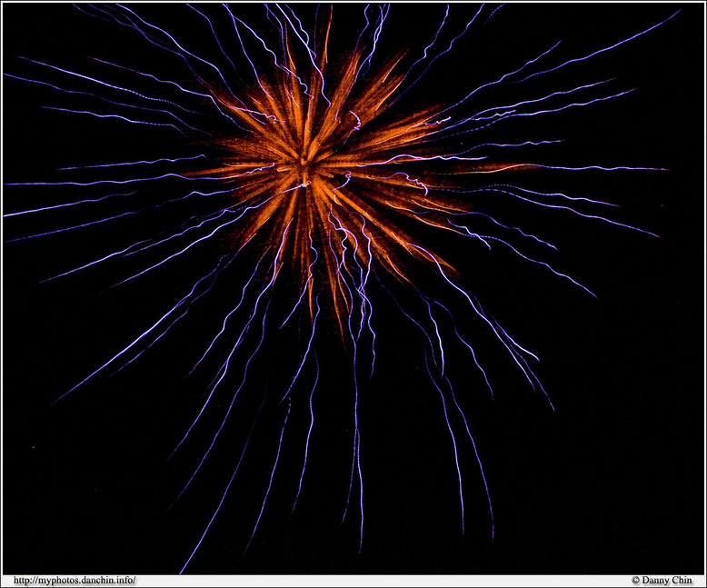Click the word "Chin" in the watermark
The width and height of the screenshot is (707, 588).
click(681, 580)
